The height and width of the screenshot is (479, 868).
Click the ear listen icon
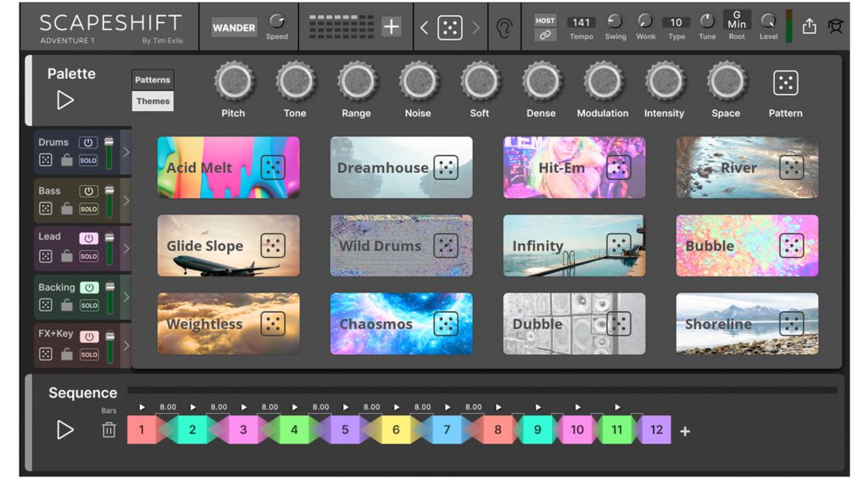(x=504, y=28)
